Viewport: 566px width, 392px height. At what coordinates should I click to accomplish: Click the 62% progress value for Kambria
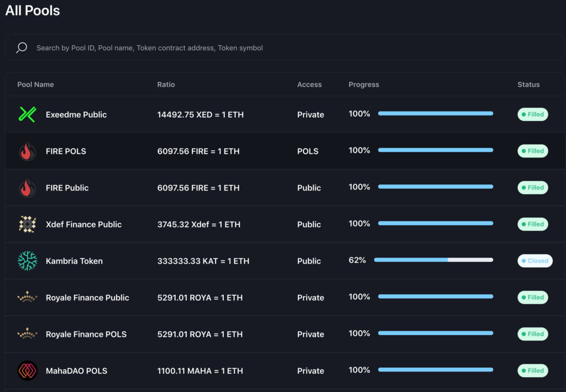[x=357, y=260]
